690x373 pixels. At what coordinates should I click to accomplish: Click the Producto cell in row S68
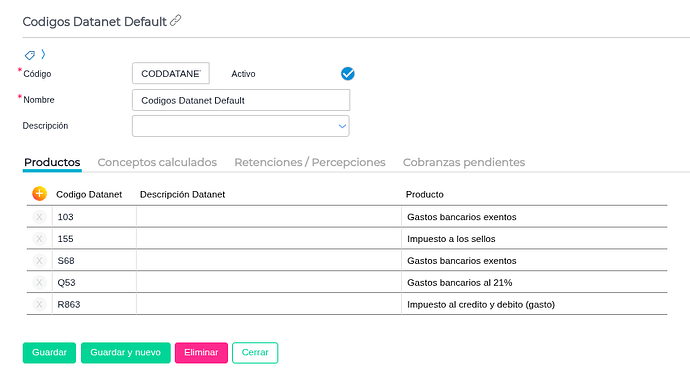coord(534,261)
